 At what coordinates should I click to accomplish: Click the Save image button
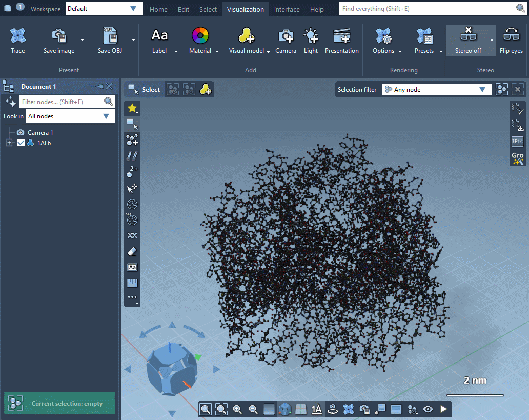point(59,41)
